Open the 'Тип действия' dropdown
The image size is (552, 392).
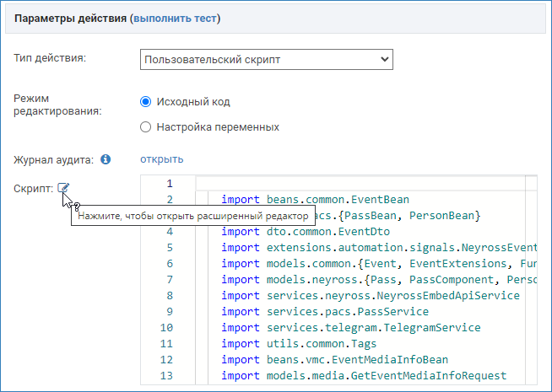266,60
